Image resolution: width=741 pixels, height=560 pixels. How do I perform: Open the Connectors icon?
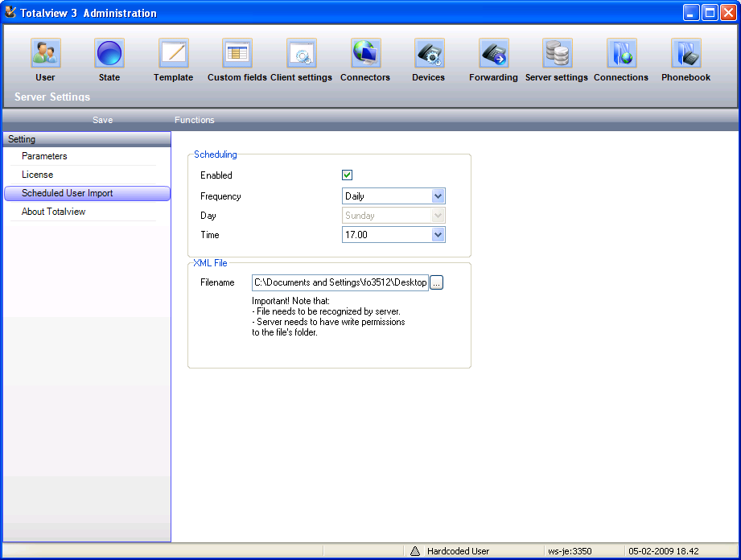[366, 53]
